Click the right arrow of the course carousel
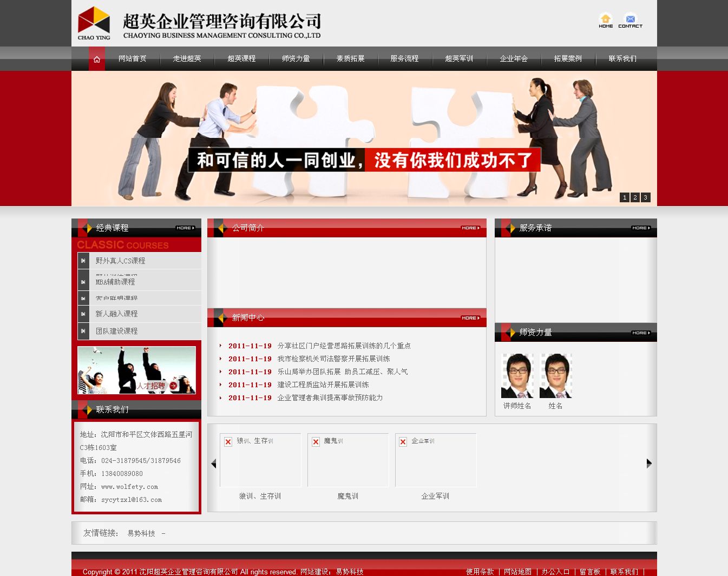The height and width of the screenshot is (576, 728). pos(649,464)
